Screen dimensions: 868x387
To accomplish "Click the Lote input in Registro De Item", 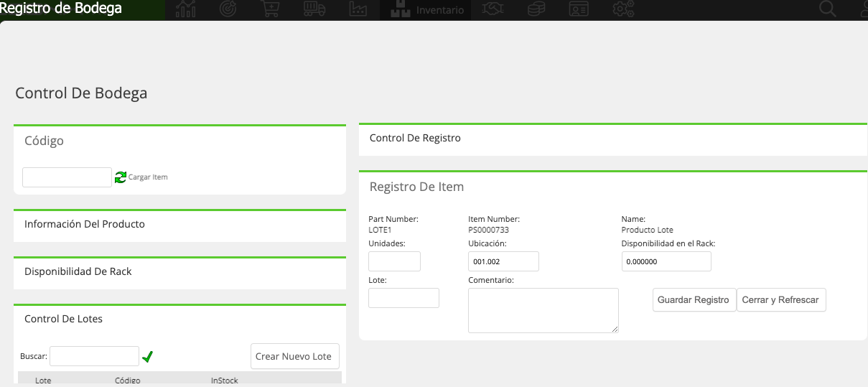I will coord(403,298).
